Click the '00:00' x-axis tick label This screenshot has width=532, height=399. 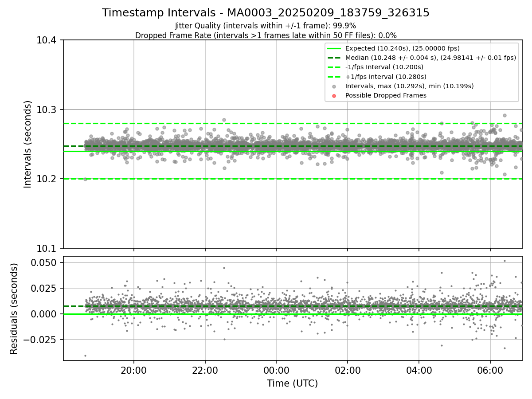pos(276,370)
